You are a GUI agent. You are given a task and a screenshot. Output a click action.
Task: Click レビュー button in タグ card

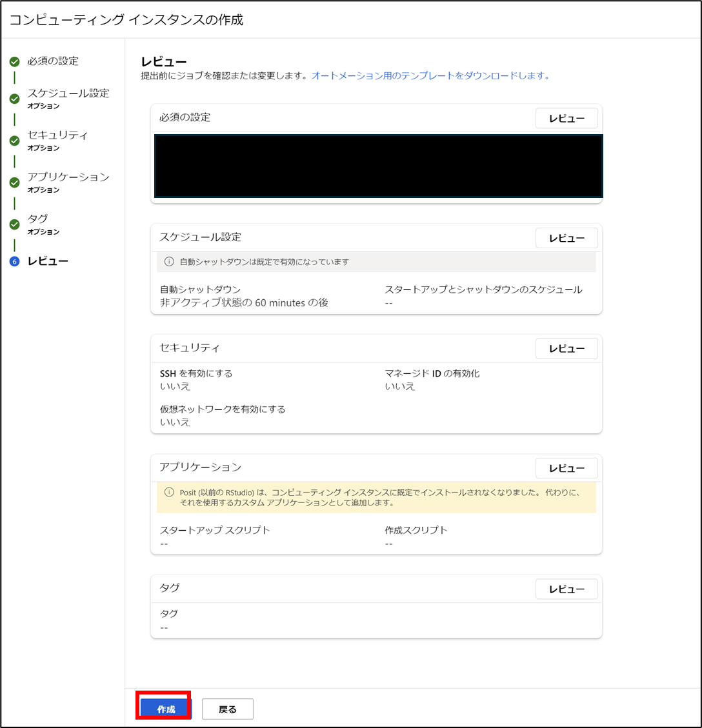[567, 589]
